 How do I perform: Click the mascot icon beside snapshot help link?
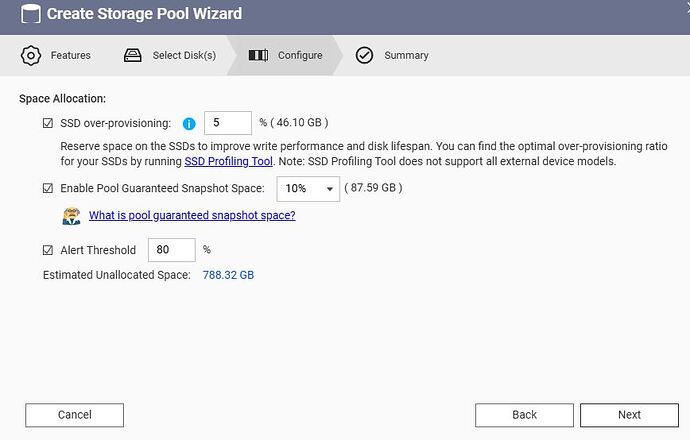click(71, 216)
